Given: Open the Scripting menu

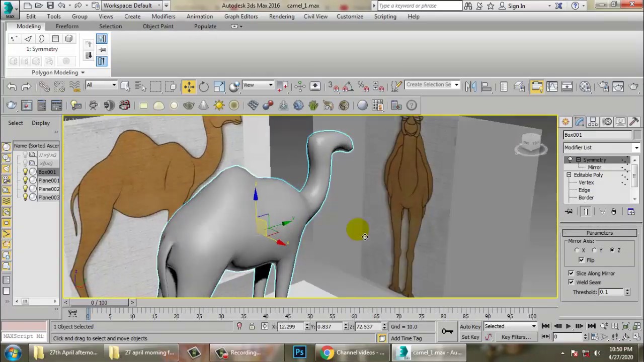Looking at the screenshot, I should (x=385, y=16).
